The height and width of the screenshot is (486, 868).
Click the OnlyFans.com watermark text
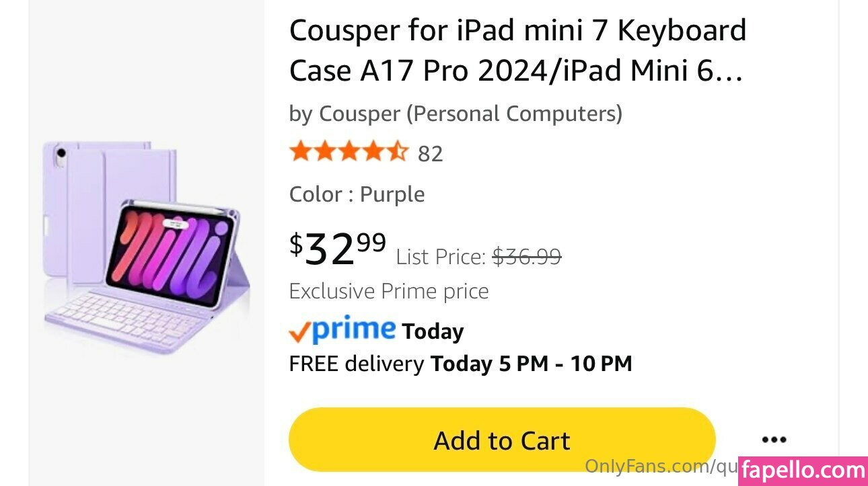click(659, 466)
